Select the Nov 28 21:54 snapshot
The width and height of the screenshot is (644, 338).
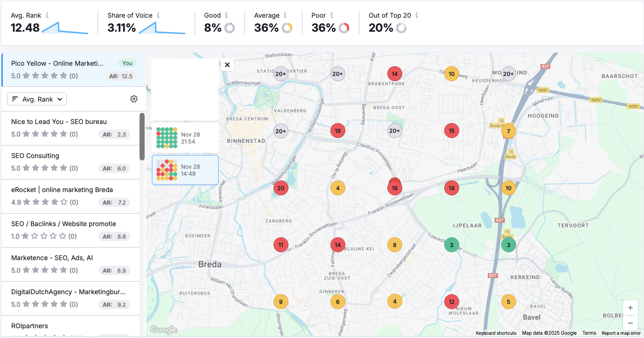(185, 137)
